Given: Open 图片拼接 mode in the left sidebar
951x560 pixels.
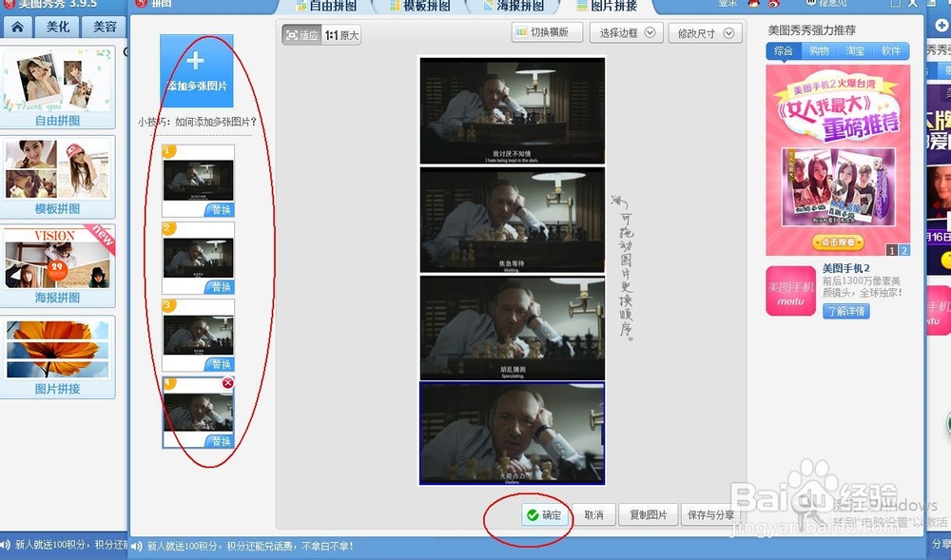Looking at the screenshot, I should (x=57, y=357).
